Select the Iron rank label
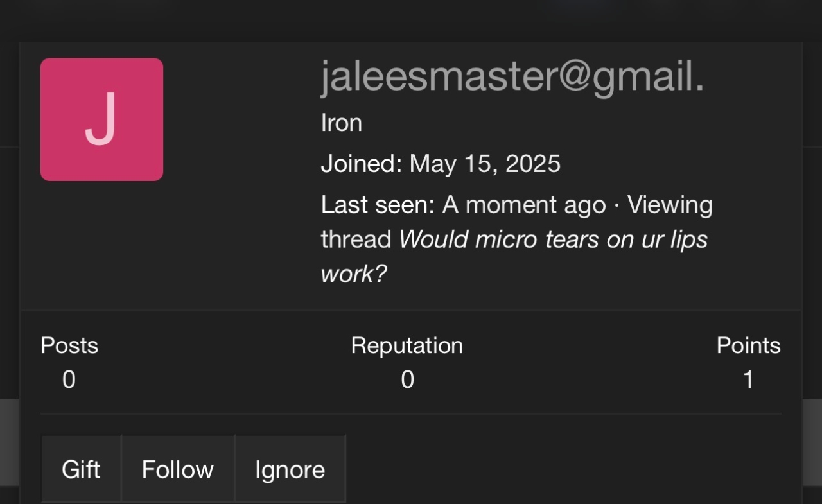The width and height of the screenshot is (822, 504). (x=341, y=122)
